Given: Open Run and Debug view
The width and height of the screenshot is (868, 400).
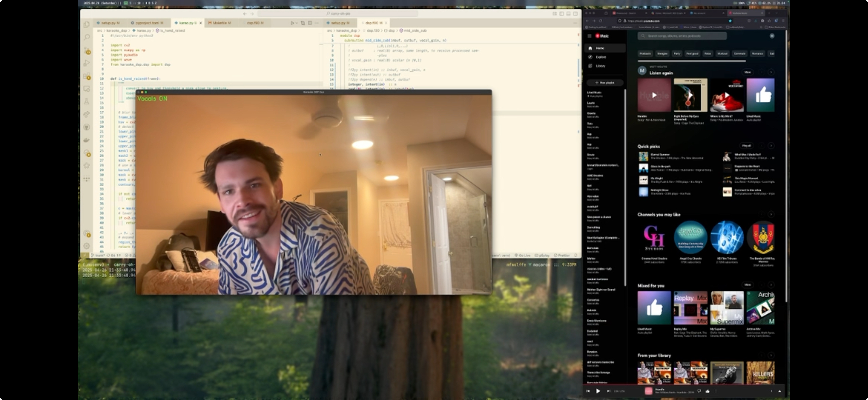Looking at the screenshot, I should 87,63.
